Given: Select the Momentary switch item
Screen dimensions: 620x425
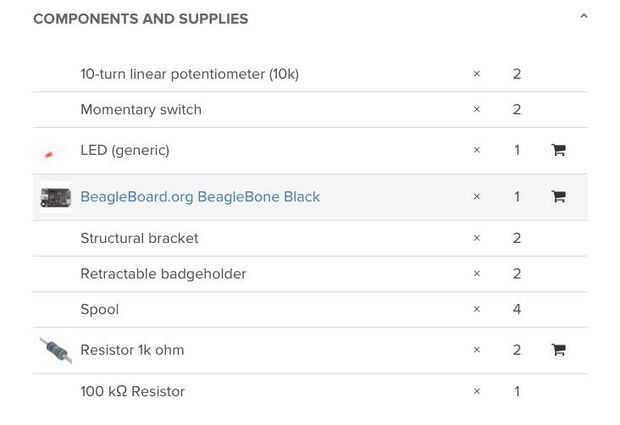Looking at the screenshot, I should click(x=141, y=110).
